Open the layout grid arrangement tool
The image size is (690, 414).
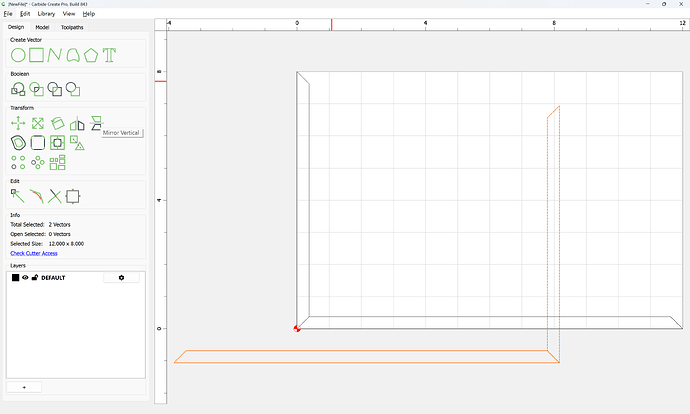click(x=58, y=162)
